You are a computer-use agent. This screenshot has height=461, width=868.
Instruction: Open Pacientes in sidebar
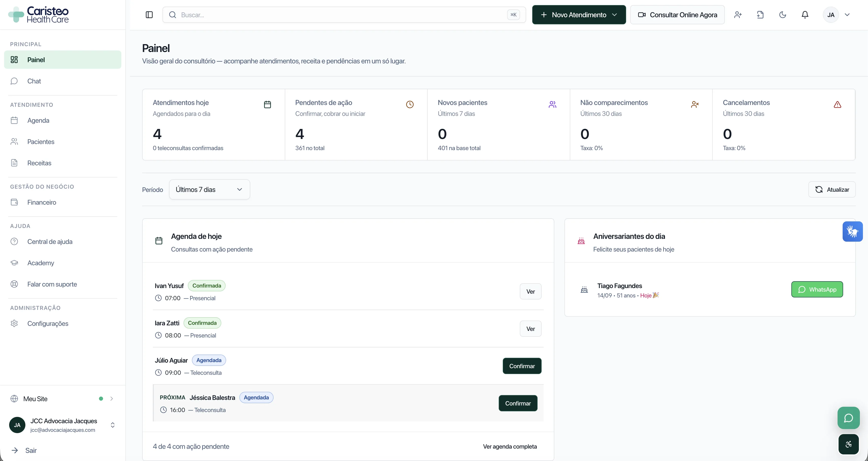click(x=62, y=142)
